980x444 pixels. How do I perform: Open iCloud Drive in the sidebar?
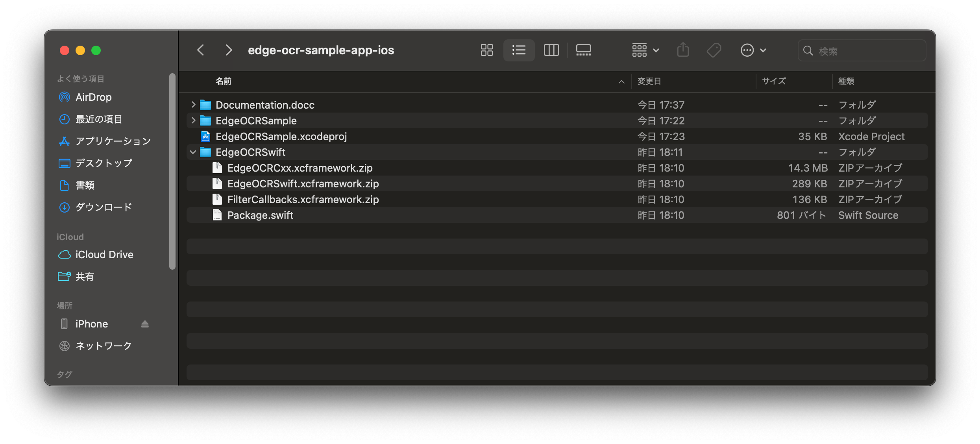[x=104, y=255]
